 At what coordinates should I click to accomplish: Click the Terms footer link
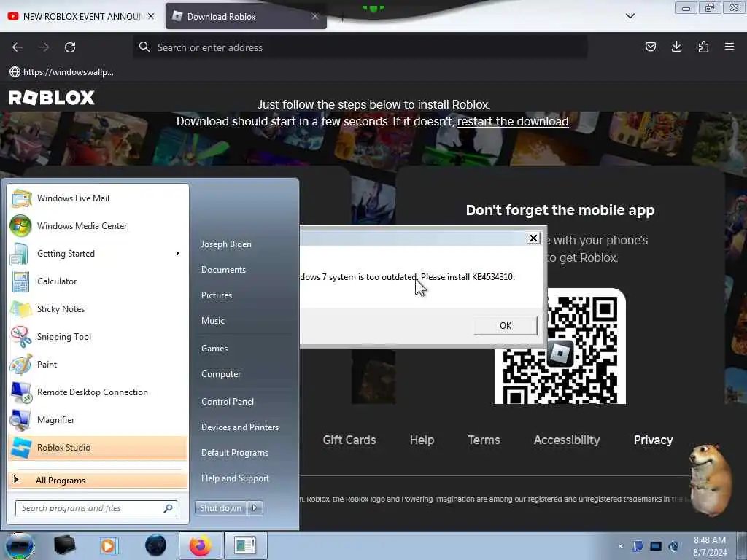(484, 440)
